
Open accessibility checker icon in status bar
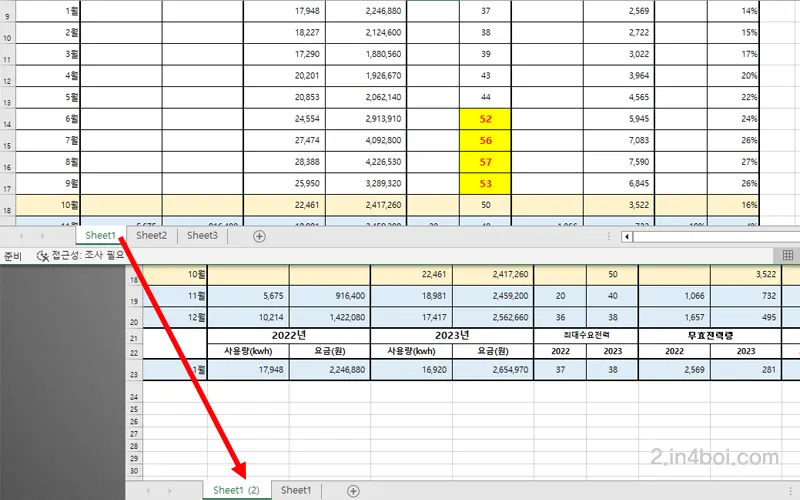(43, 256)
